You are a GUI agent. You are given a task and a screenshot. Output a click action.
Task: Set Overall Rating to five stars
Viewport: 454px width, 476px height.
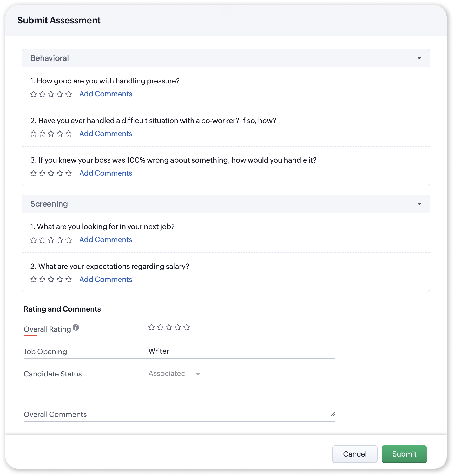pyautogui.click(x=187, y=327)
